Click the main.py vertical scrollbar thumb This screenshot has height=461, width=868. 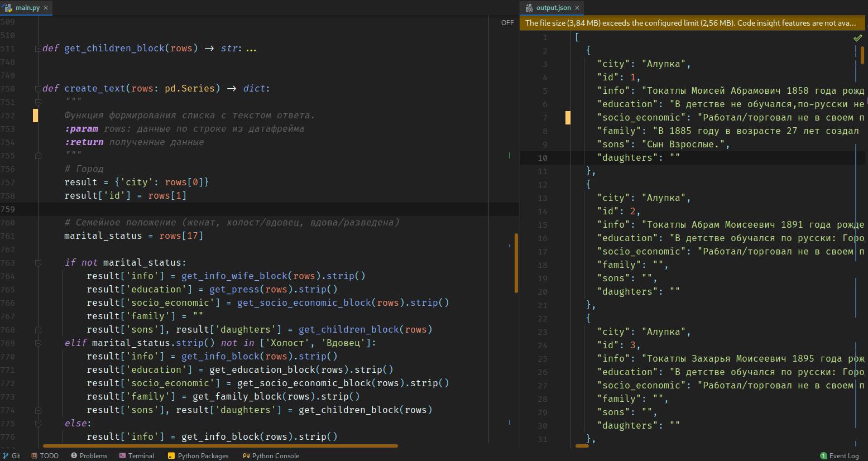(516, 262)
